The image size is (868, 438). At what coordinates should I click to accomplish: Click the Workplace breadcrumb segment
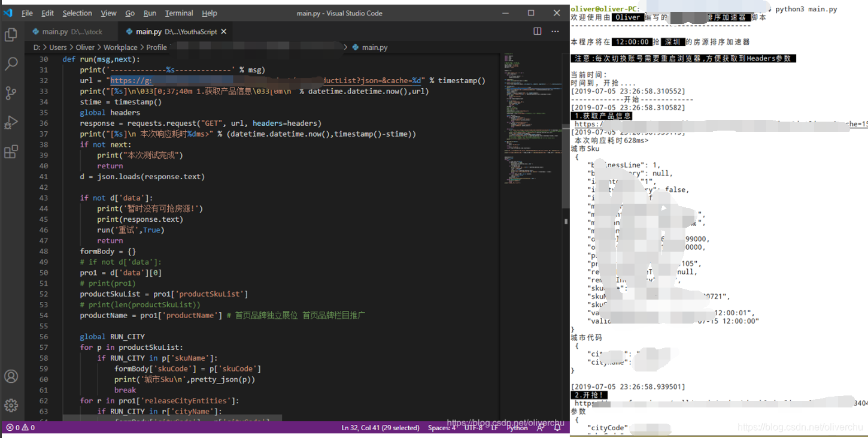tap(120, 47)
